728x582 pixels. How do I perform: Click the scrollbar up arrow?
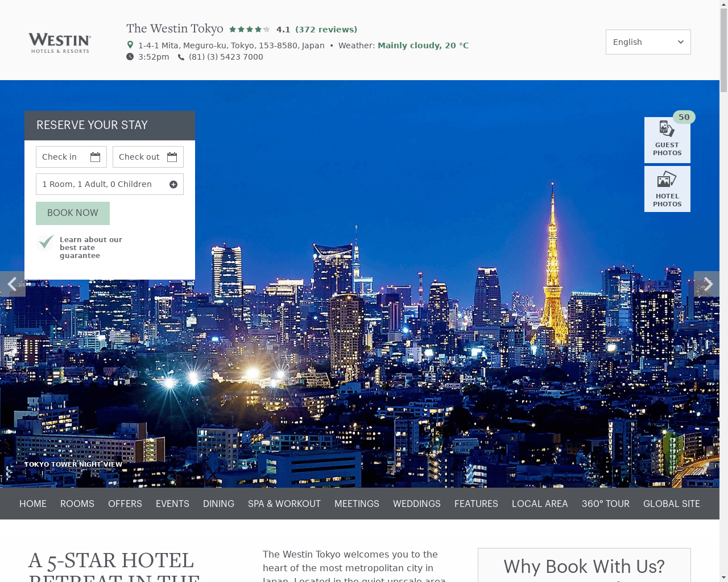click(723, 4)
